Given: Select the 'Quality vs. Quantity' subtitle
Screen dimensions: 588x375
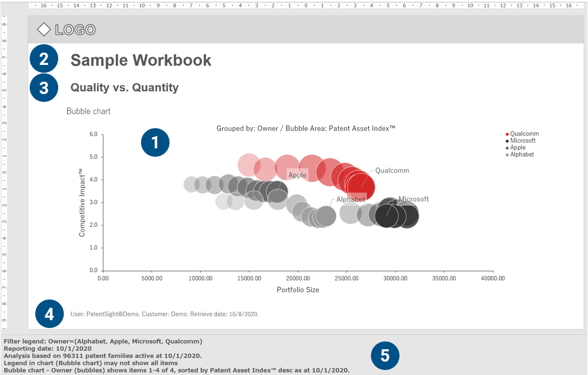Looking at the screenshot, I should tap(125, 87).
